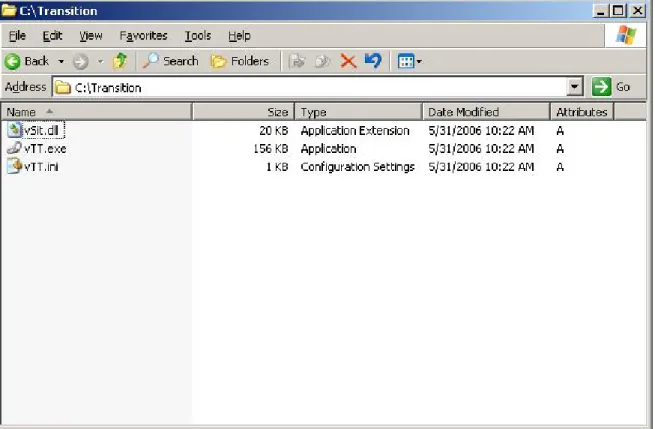Click the title bar folder icon

[8, 10]
